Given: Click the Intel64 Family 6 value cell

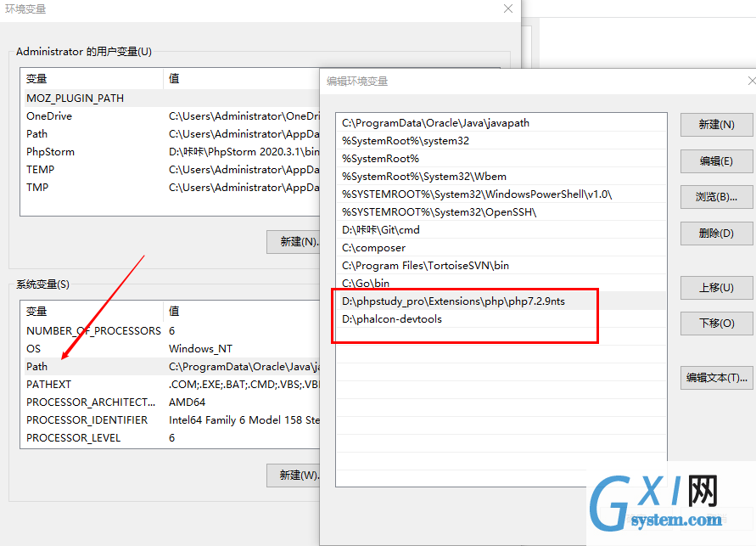Looking at the screenshot, I should pos(244,420).
